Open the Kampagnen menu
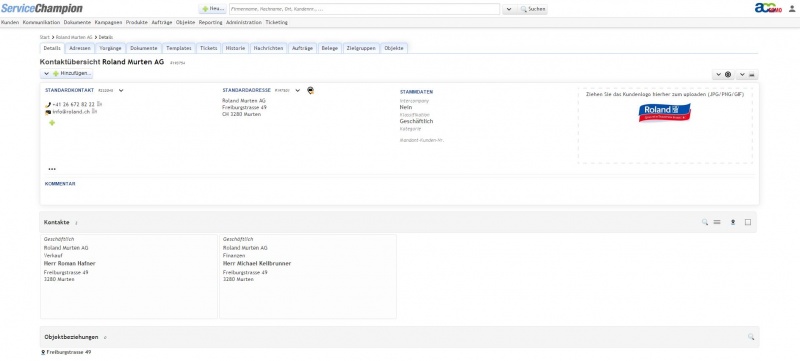Viewport: 800px width, 361px height. 109,22
